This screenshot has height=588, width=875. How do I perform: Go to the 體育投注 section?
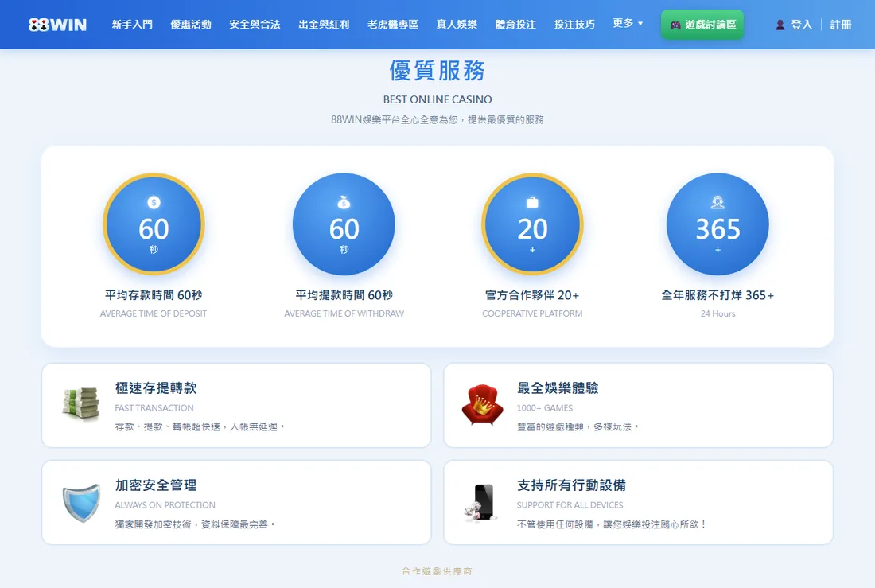click(x=515, y=25)
